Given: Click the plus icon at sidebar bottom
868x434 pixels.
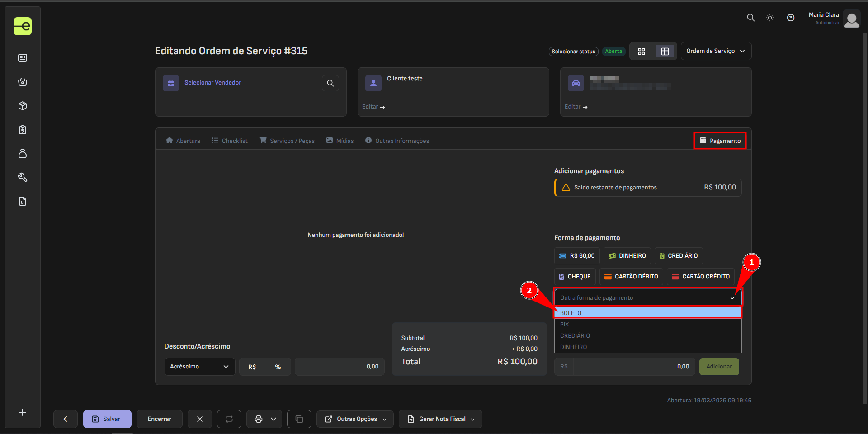Looking at the screenshot, I should (23, 412).
